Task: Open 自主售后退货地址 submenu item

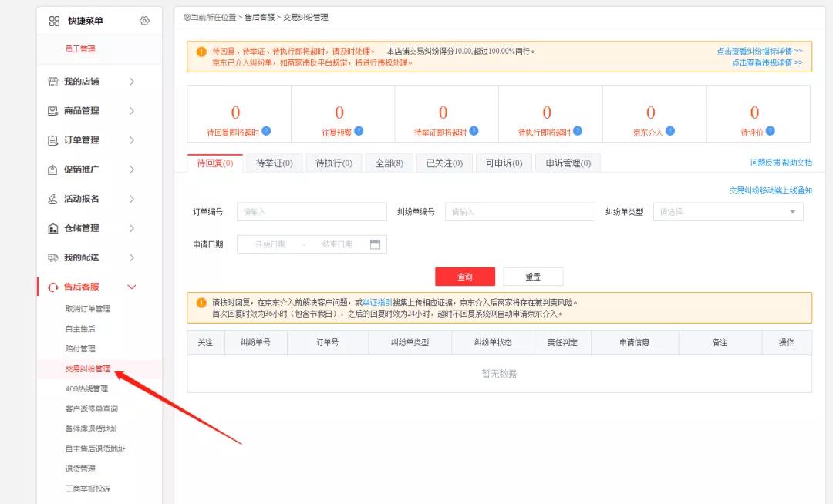Action: (95, 449)
